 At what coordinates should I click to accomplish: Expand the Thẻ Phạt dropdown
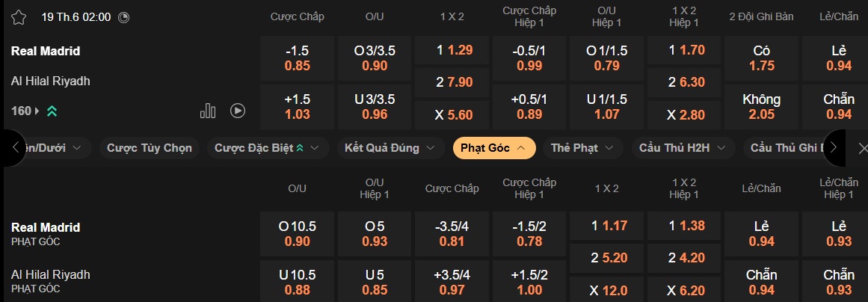point(582,148)
